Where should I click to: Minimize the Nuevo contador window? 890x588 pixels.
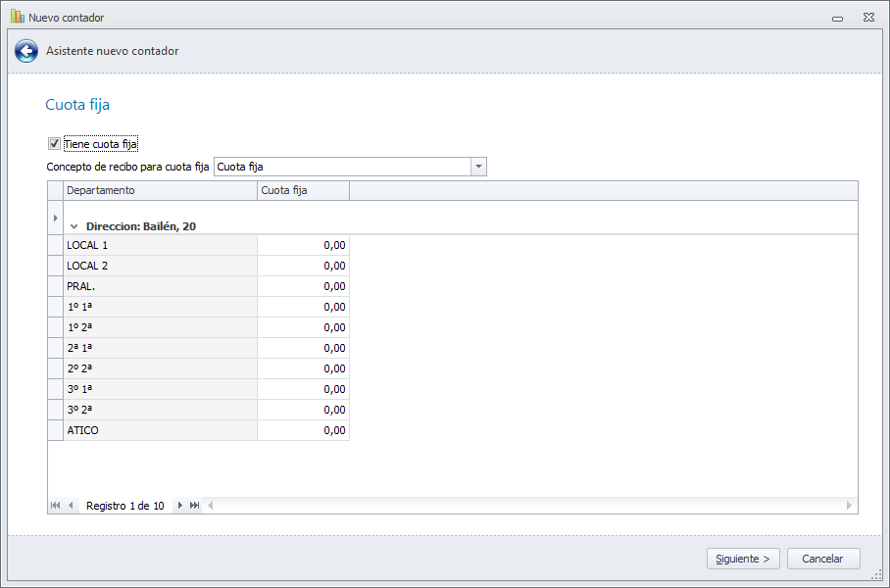coord(837,18)
